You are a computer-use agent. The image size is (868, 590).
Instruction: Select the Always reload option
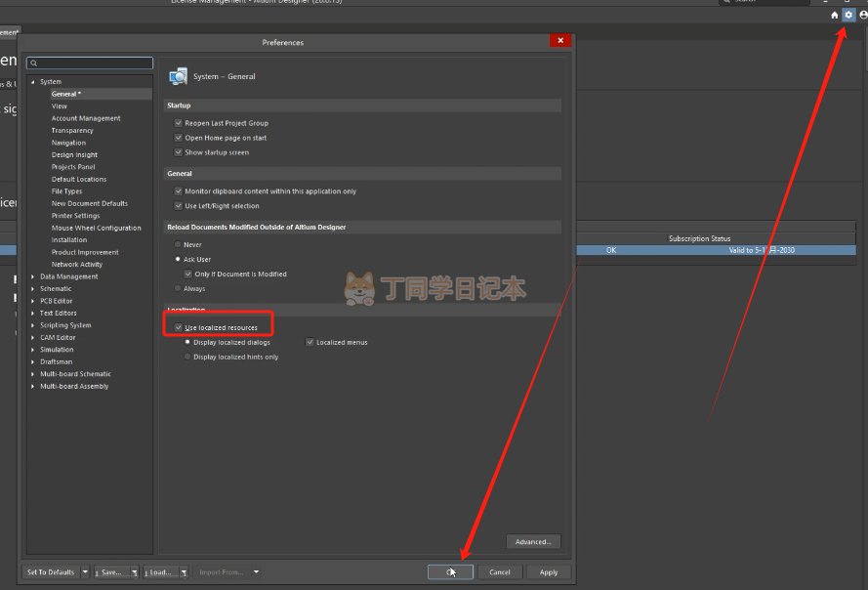coord(178,288)
